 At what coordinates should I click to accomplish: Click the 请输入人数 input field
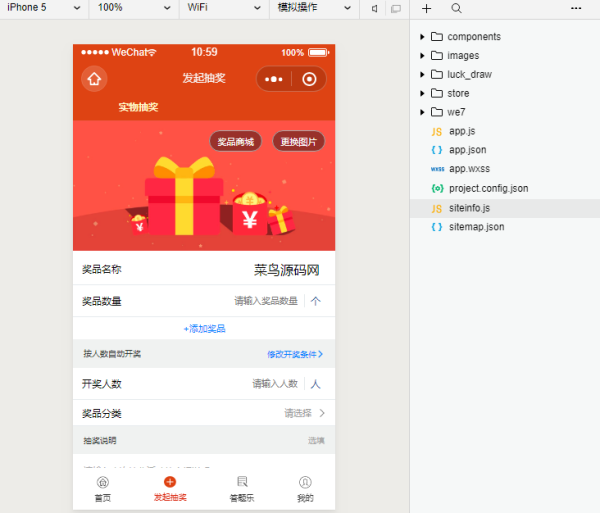(275, 384)
